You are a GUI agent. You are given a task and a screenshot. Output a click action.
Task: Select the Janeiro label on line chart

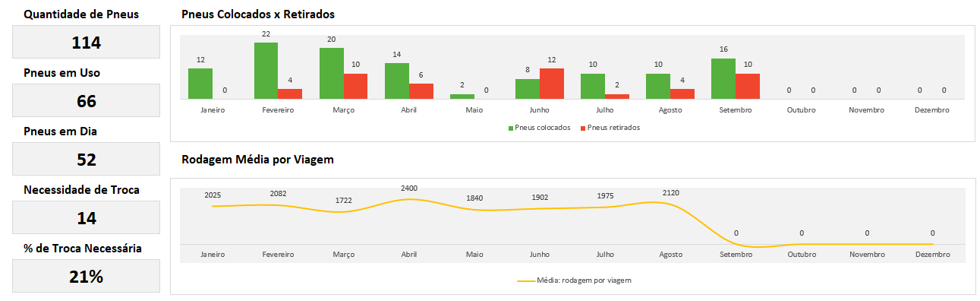pyautogui.click(x=213, y=254)
